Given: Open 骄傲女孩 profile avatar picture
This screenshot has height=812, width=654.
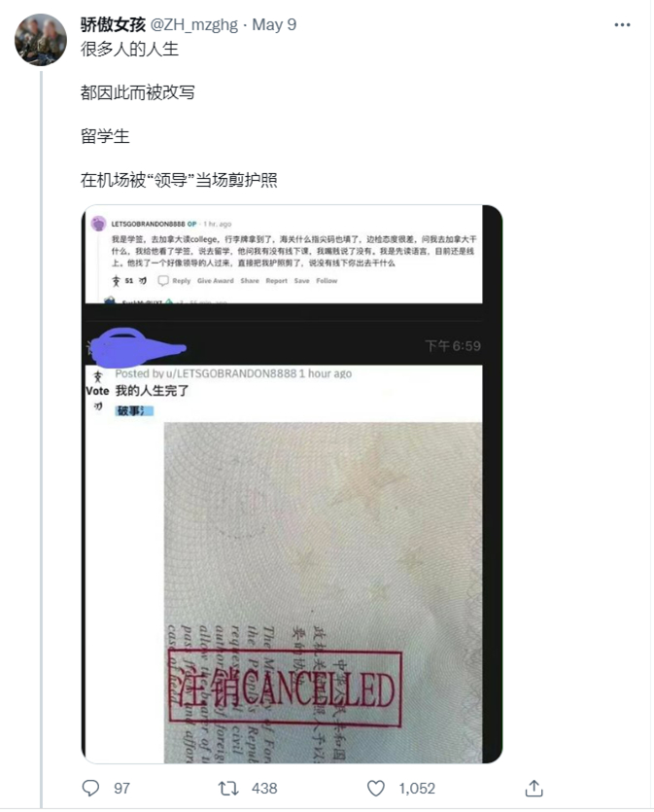Looking at the screenshot, I should [x=41, y=40].
